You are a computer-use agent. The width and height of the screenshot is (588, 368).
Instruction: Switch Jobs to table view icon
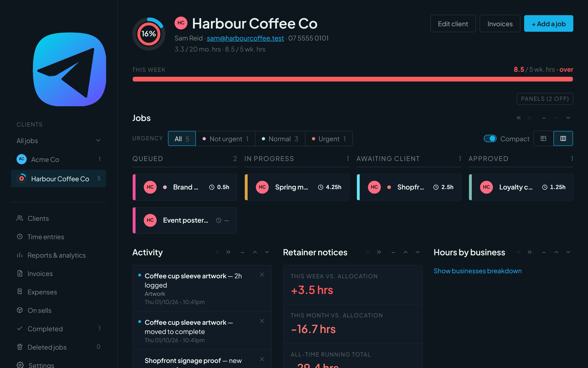pos(543,138)
